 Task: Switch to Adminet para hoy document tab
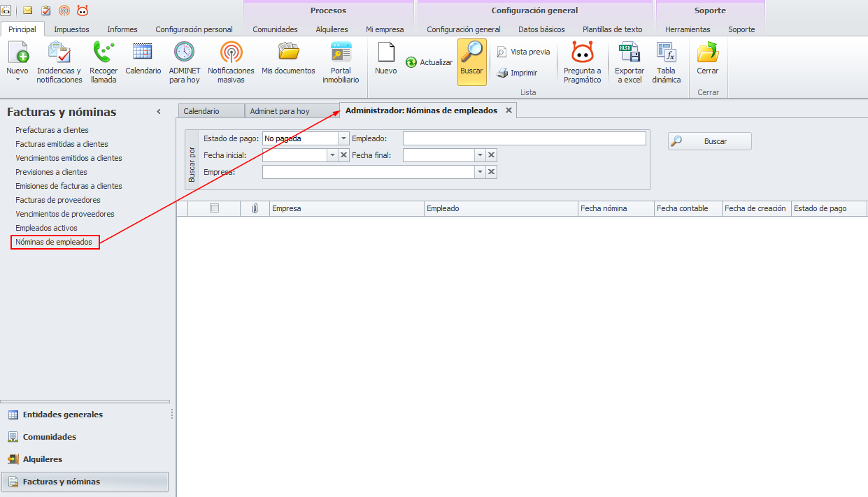pos(292,111)
